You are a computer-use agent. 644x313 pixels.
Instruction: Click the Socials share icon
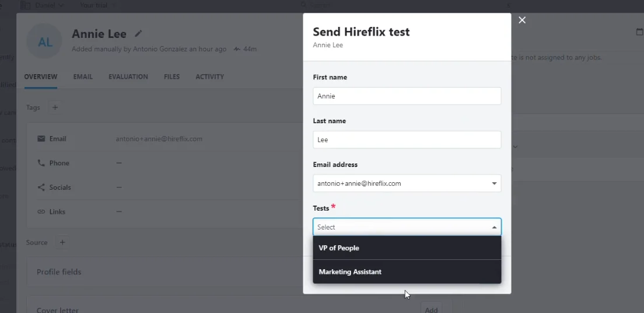41,187
